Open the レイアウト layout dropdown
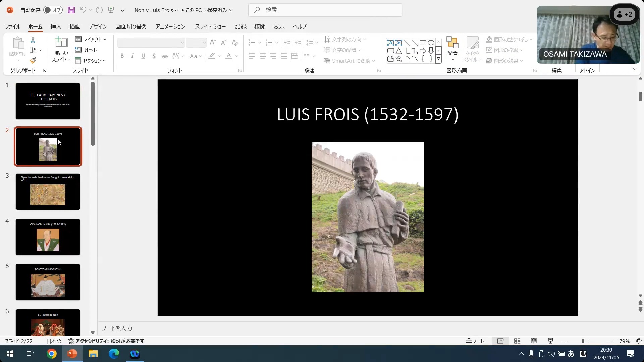This screenshot has height=362, width=644. [x=91, y=39]
